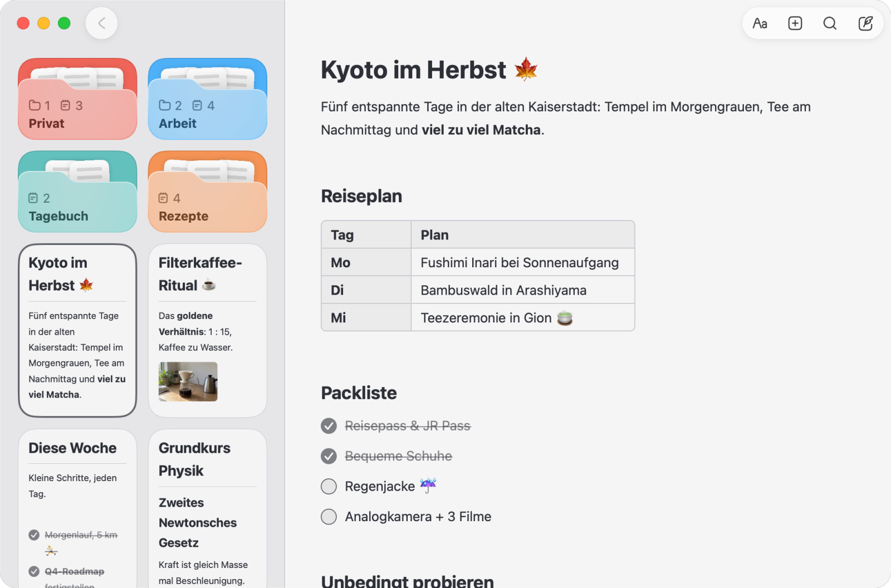
Task: Click Zweites Newtonsches Gesetz heading
Action: [x=198, y=523]
